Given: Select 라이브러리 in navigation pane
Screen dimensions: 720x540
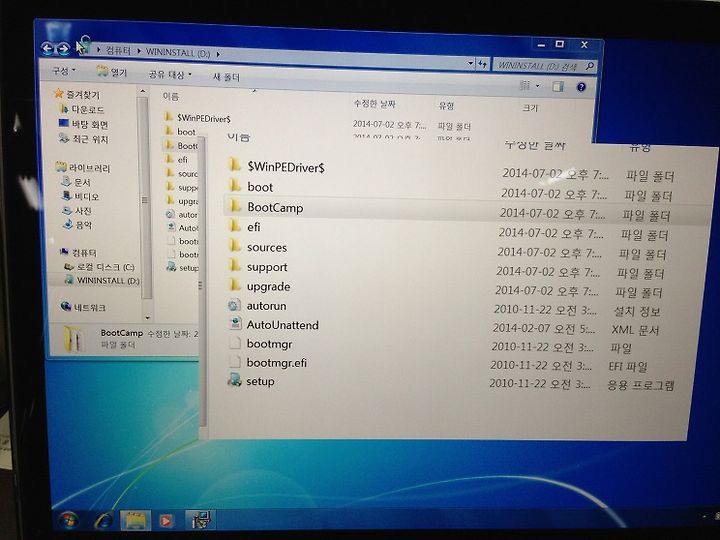Looking at the screenshot, I should 83,168.
